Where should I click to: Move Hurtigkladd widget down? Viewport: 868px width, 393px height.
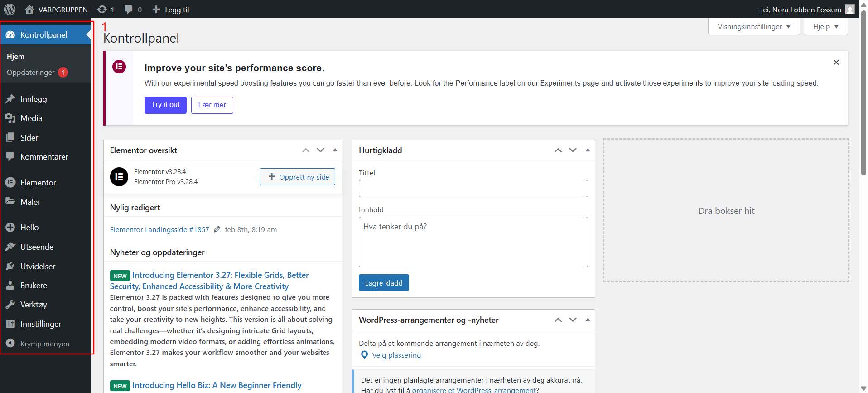point(573,150)
